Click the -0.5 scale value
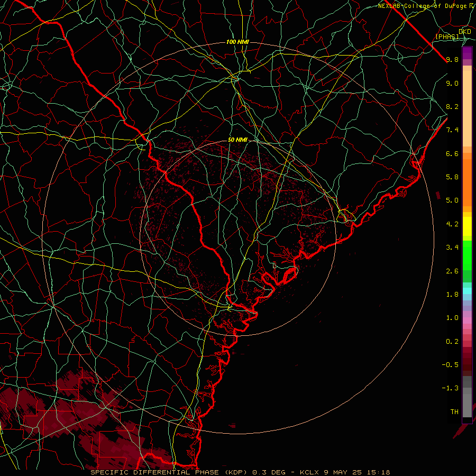Viewport: 476px width, 476px height. pos(450,365)
